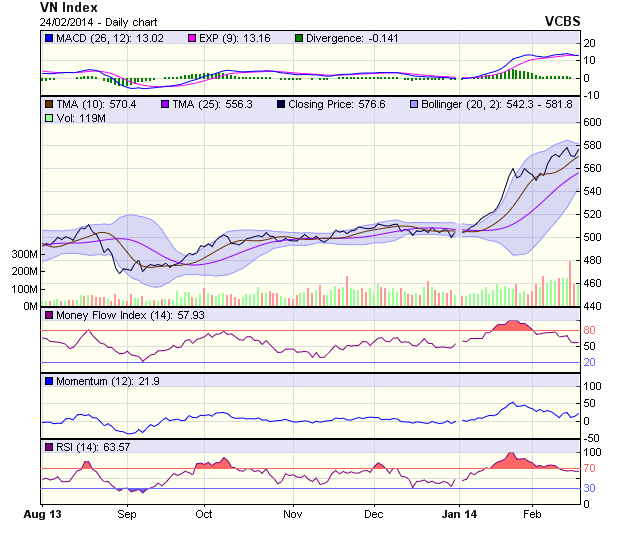Select the light green Vol legend swatch
Viewport: 620px width, 535px height.
[48, 118]
